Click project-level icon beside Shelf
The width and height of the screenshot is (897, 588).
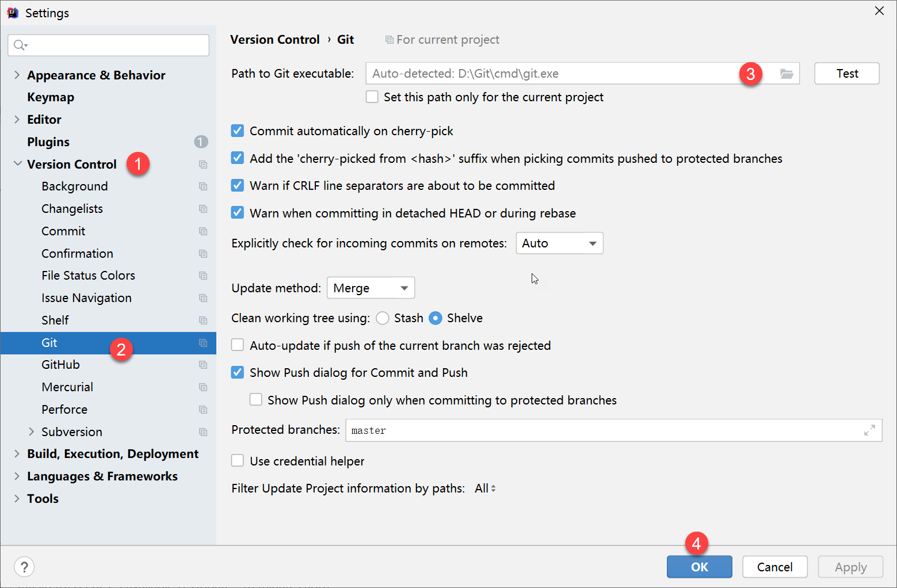tap(203, 320)
